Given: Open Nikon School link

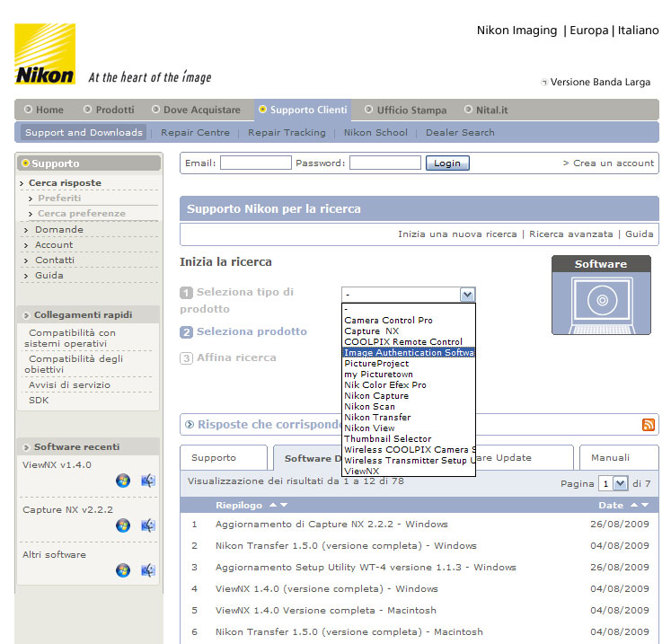Looking at the screenshot, I should pos(375,133).
